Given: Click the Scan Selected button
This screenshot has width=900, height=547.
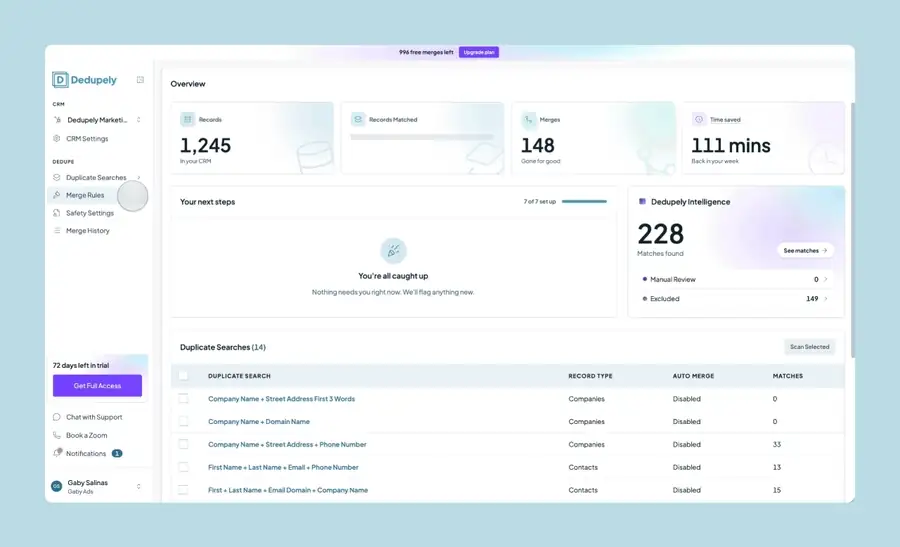Looking at the screenshot, I should [x=809, y=347].
